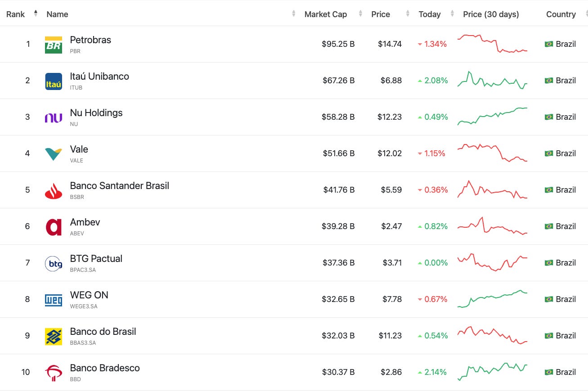Toggle sort order on the Price column
588x392 pixels.
point(407,14)
